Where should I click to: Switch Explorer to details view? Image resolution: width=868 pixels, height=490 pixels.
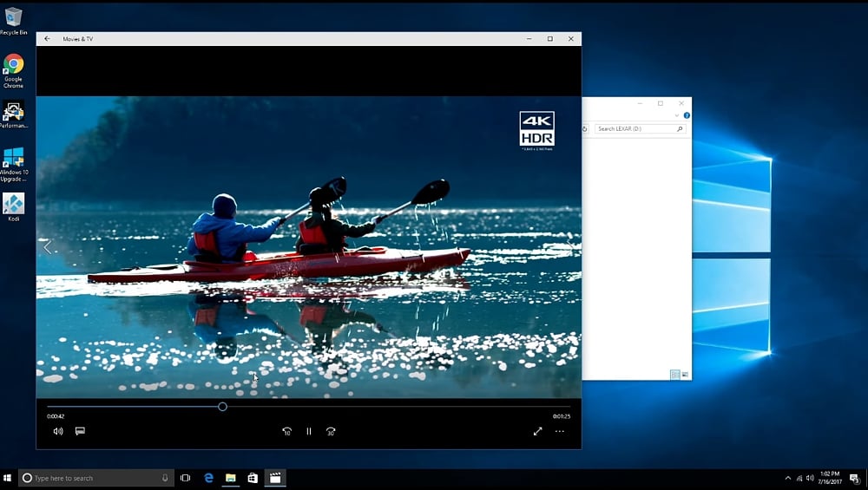click(674, 375)
